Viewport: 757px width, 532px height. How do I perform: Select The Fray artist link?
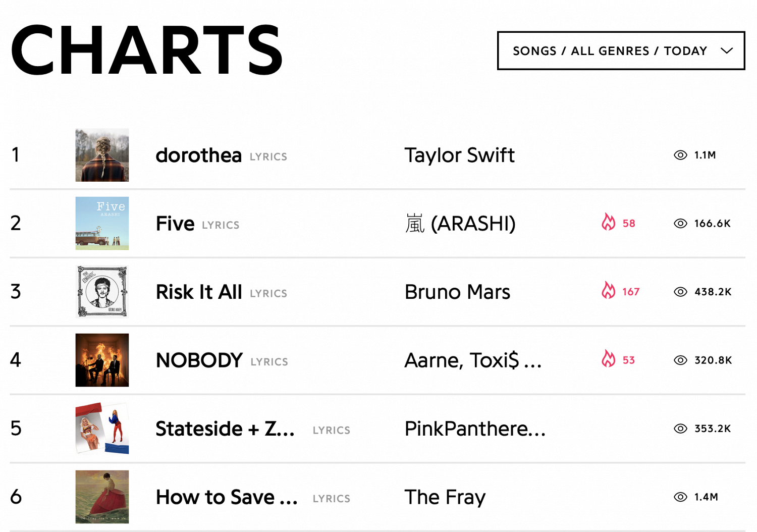(x=445, y=497)
